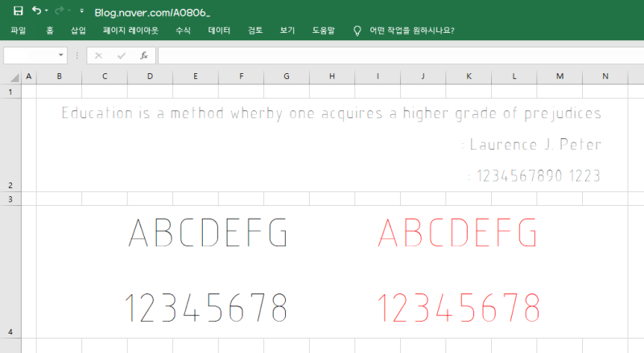Switch to the 홈 ribbon tab

click(x=50, y=31)
